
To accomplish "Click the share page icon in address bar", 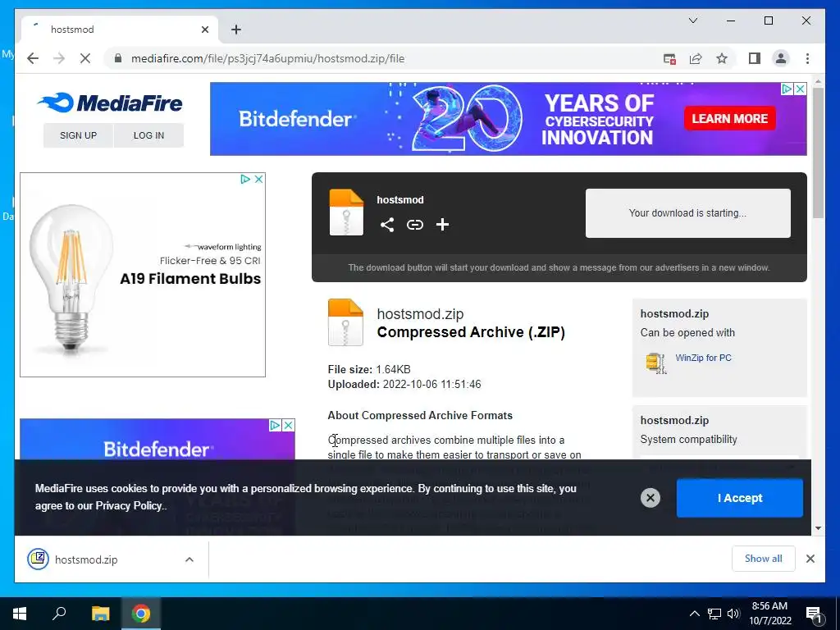I will [696, 58].
